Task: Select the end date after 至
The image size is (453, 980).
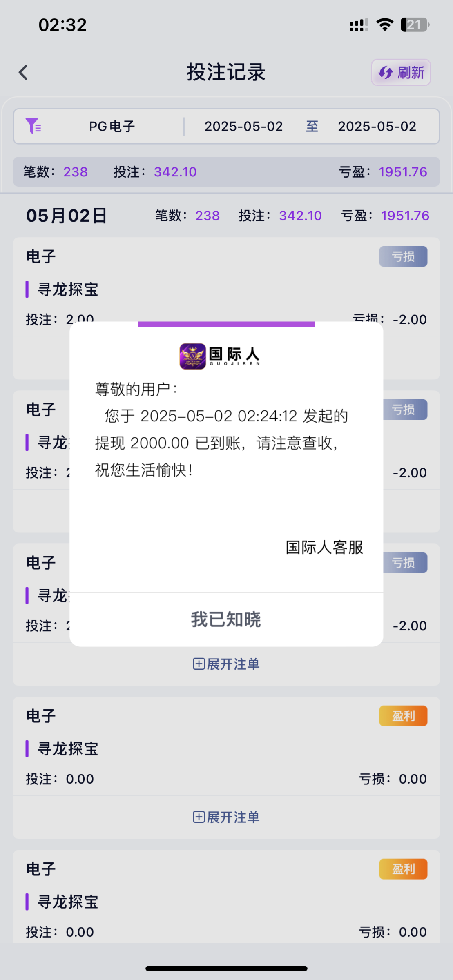Action: point(377,126)
